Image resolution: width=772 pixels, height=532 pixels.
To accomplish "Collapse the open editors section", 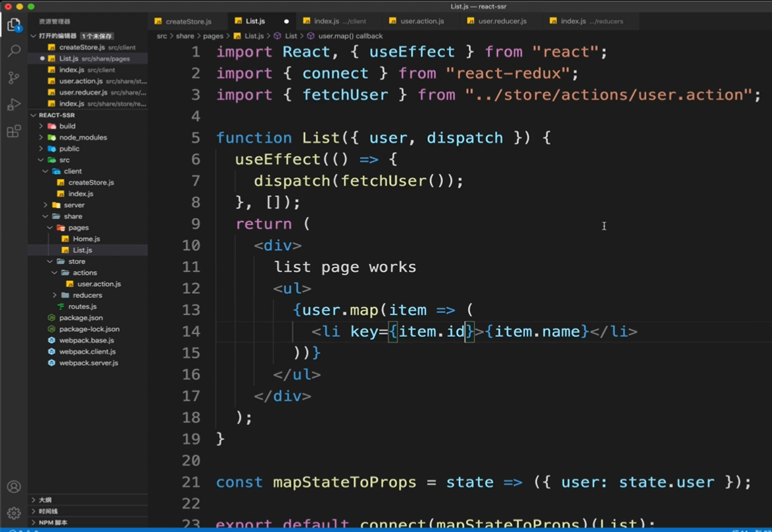I will (x=34, y=36).
